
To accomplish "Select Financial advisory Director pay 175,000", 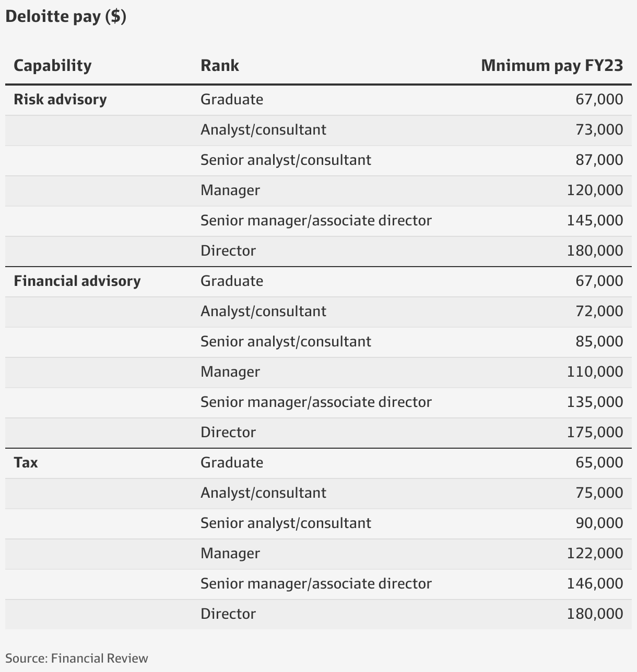I will coord(595,433).
